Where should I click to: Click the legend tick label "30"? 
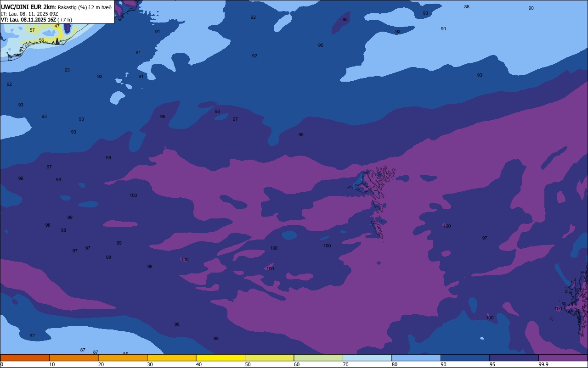coord(150,364)
